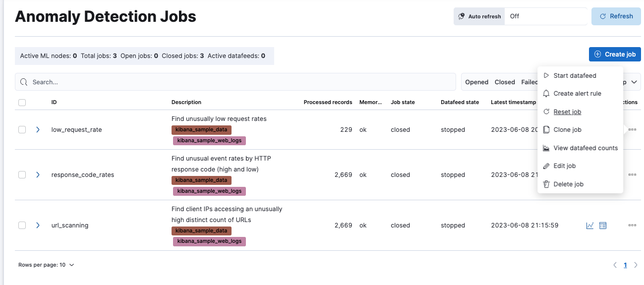Click the Create job button
Image resolution: width=644 pixels, height=285 pixels.
(615, 55)
